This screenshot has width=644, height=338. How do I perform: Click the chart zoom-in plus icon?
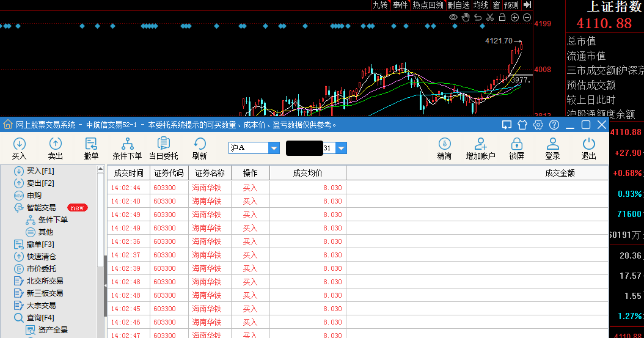click(x=514, y=17)
